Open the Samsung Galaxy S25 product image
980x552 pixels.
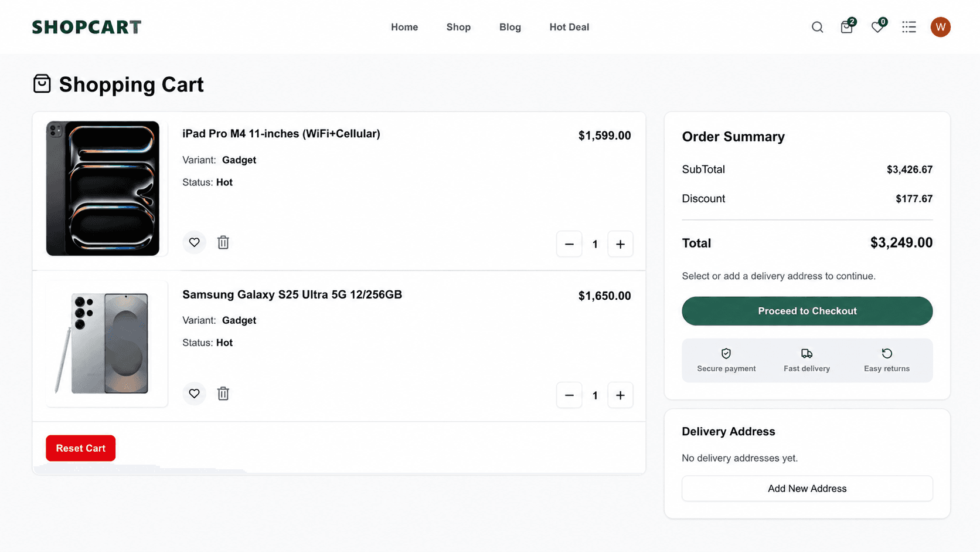[x=107, y=343]
